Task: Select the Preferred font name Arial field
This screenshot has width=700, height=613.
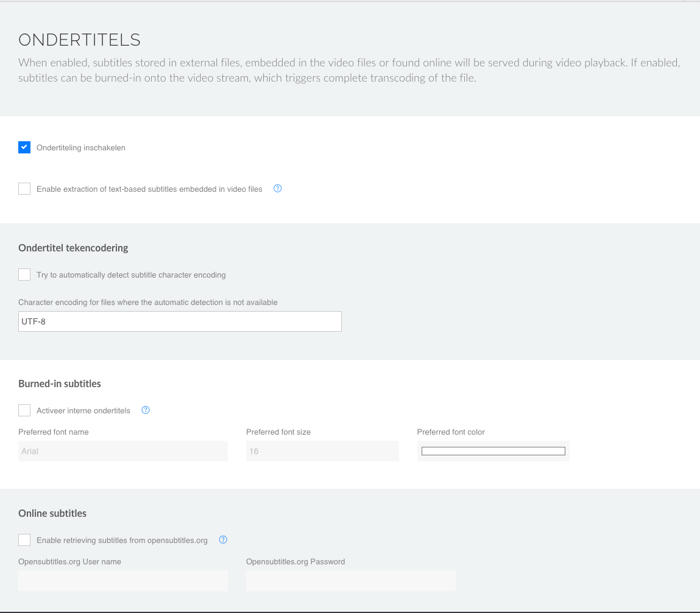Action: click(x=122, y=451)
